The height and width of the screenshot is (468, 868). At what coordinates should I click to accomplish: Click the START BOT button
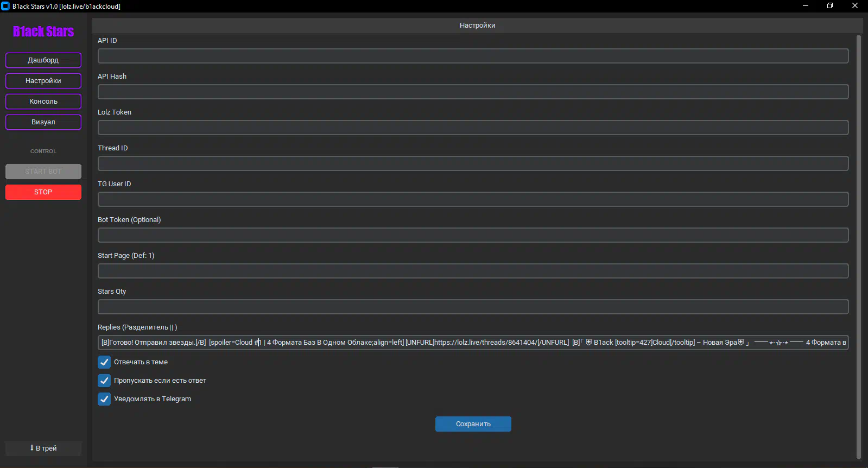(x=43, y=172)
